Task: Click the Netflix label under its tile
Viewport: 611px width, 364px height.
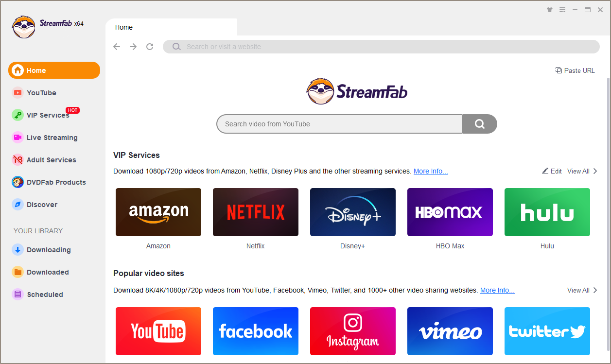Action: click(x=256, y=246)
